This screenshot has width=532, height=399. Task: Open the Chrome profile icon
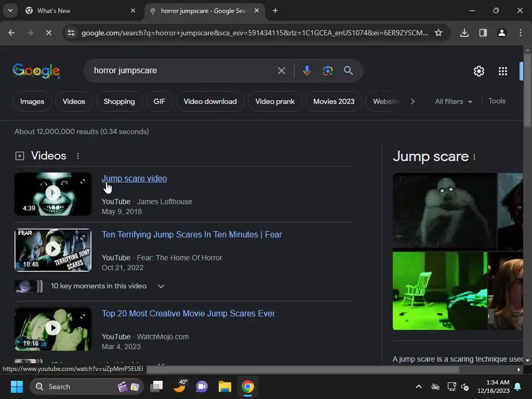coord(502,33)
